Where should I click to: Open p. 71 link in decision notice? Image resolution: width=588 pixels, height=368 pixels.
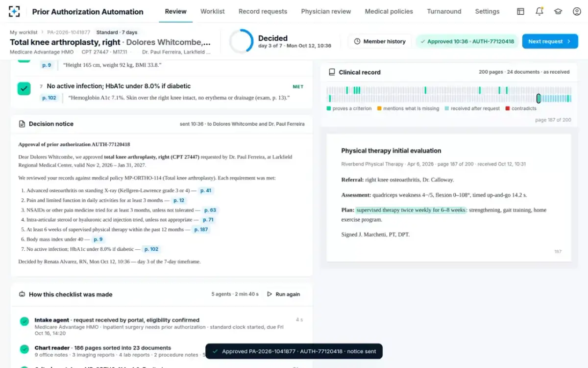coord(208,220)
